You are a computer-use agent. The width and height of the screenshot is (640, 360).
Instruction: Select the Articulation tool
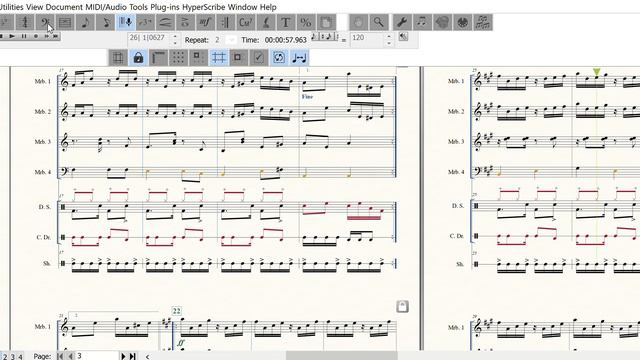pos(185,22)
